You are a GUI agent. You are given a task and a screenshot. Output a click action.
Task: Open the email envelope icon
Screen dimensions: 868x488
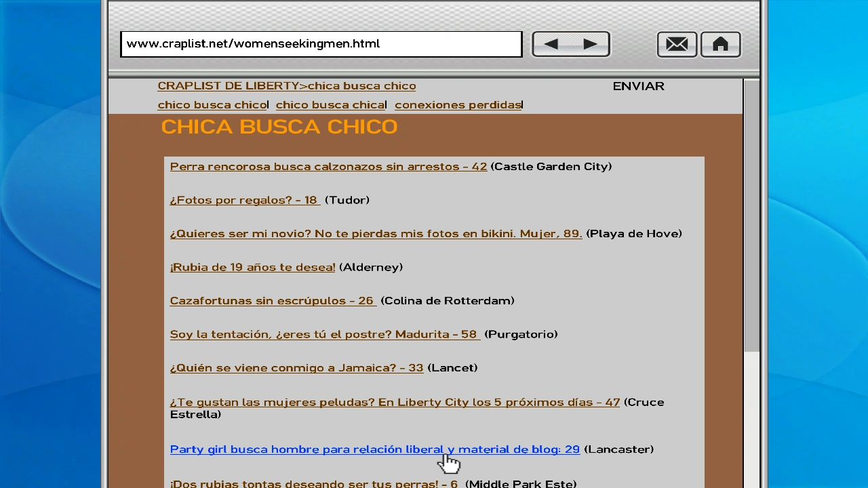(x=677, y=45)
